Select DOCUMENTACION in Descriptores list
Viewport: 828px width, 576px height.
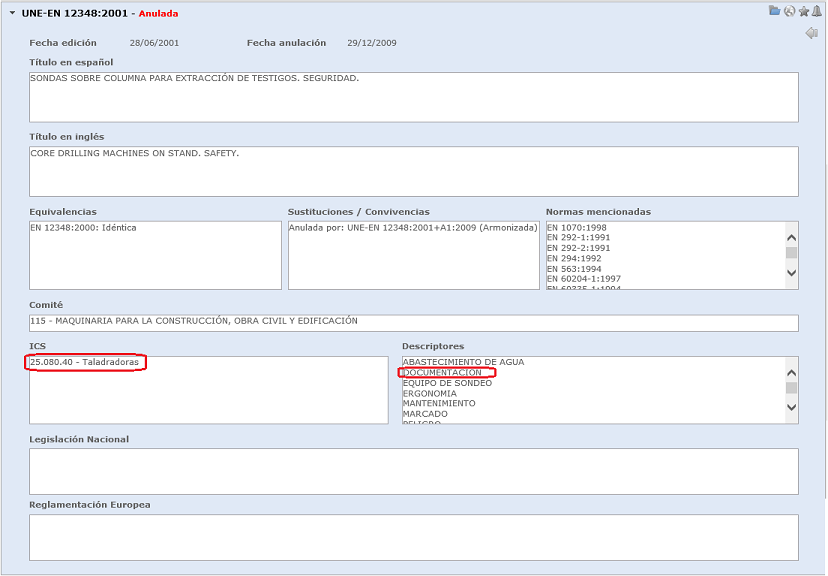[x=441, y=373]
